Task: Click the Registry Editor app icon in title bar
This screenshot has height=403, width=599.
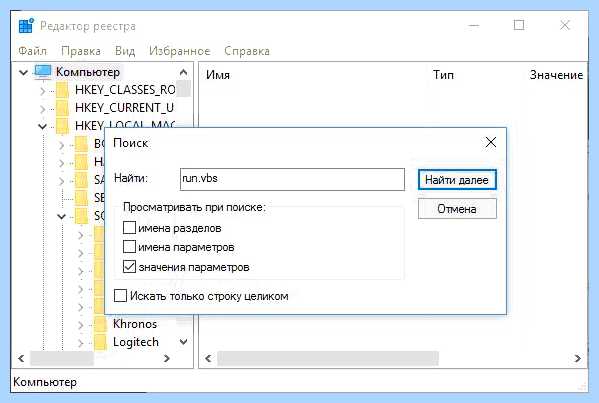Action: (x=26, y=26)
